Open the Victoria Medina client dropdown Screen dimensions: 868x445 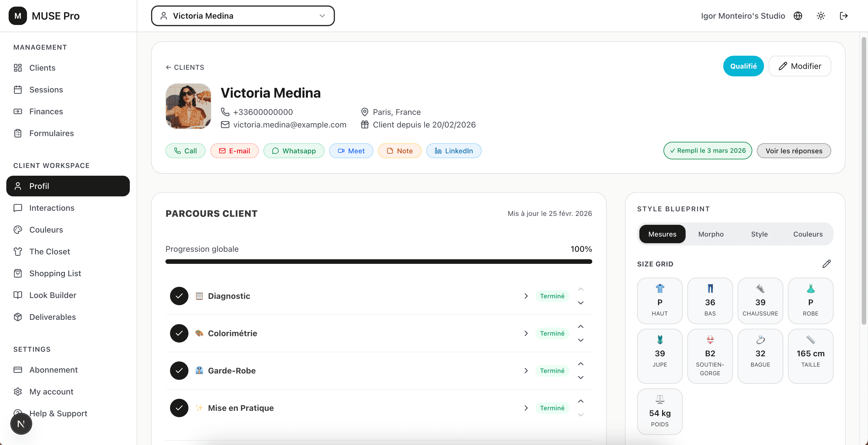click(x=243, y=16)
